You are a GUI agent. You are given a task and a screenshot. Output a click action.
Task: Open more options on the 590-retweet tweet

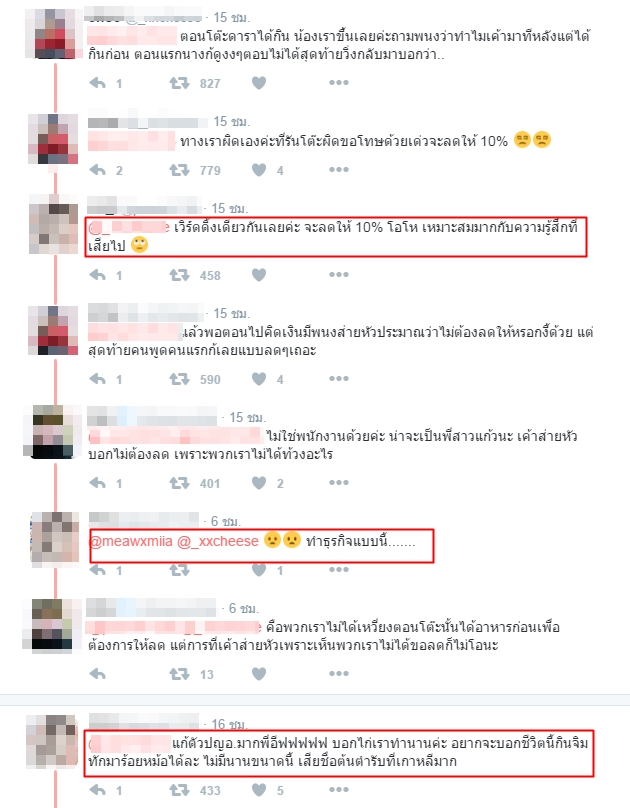(x=339, y=379)
